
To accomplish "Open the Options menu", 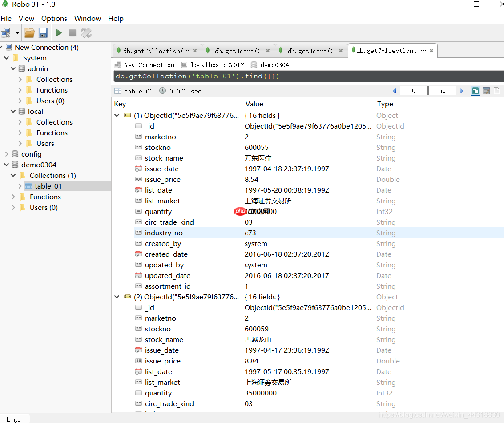I will pos(54,18).
